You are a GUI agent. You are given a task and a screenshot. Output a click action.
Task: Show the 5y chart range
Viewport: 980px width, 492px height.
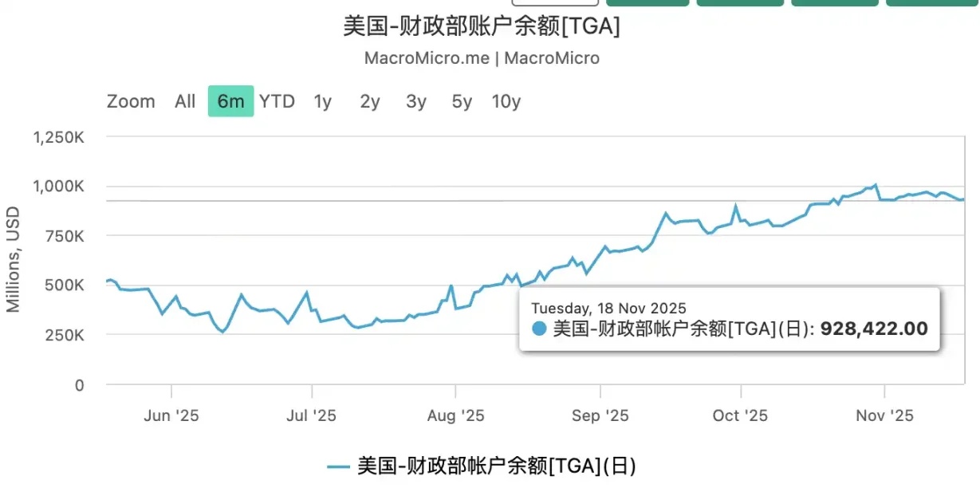point(462,101)
